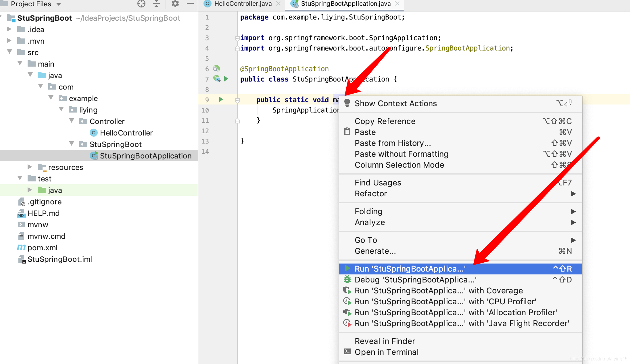Click the mvnw.cmd file icon
Image resolution: width=630 pixels, height=364 pixels.
21,236
